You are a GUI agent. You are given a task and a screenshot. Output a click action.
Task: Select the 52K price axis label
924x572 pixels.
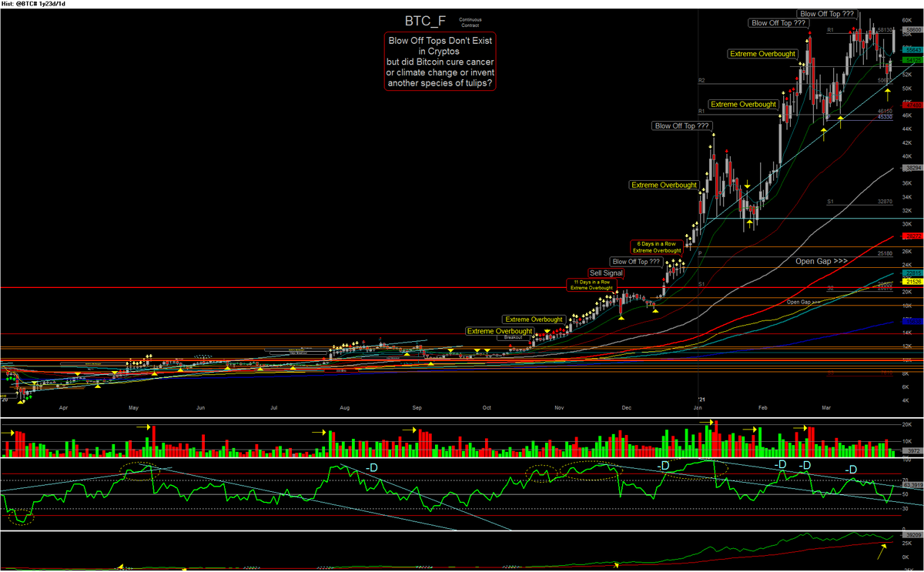pos(909,75)
